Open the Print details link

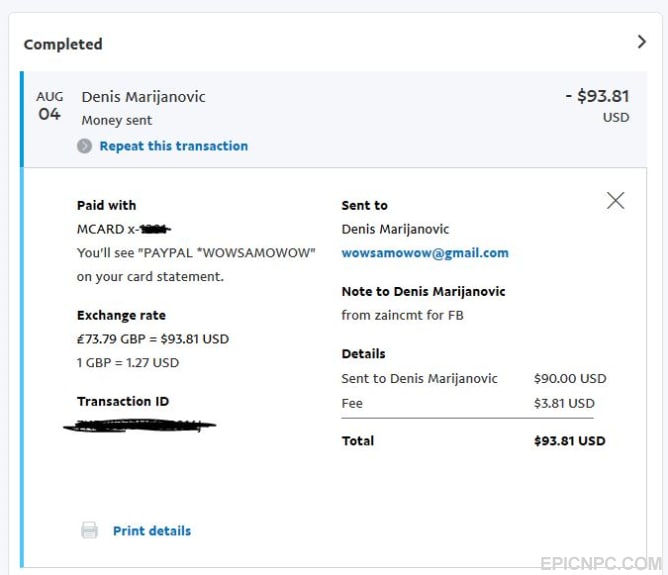(x=152, y=531)
